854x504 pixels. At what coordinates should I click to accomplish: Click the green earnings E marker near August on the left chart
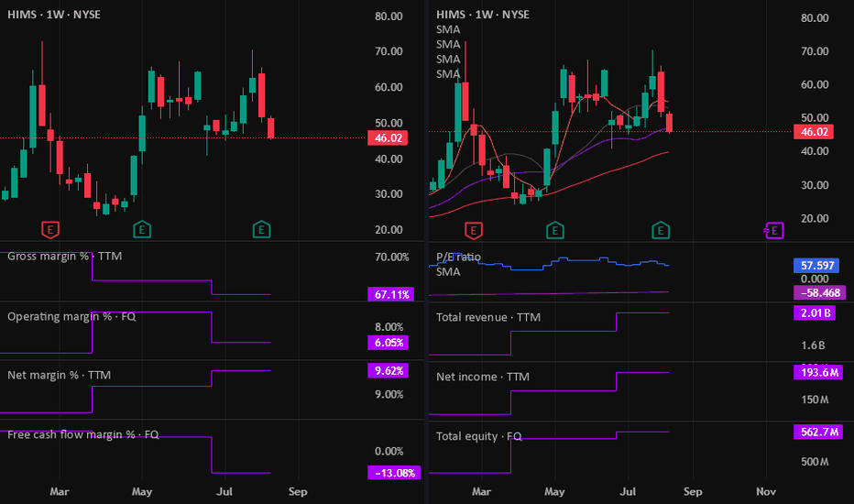(x=261, y=229)
